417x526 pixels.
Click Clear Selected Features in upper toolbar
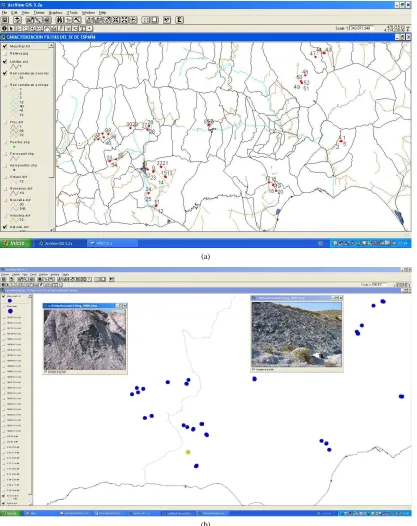(154, 20)
